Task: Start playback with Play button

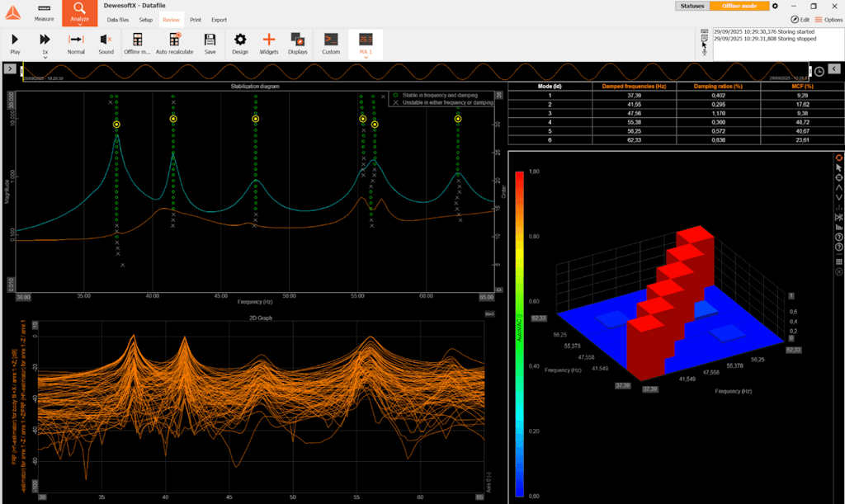Action: coord(15,44)
